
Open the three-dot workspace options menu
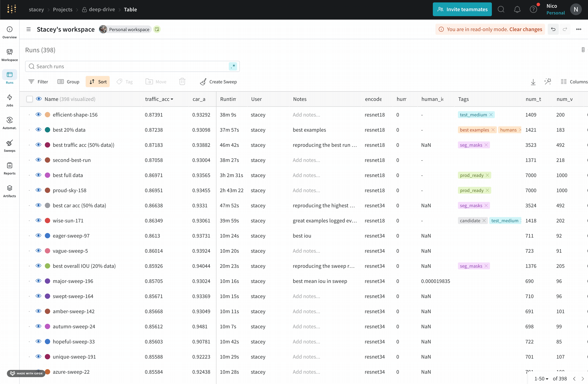pyautogui.click(x=578, y=29)
